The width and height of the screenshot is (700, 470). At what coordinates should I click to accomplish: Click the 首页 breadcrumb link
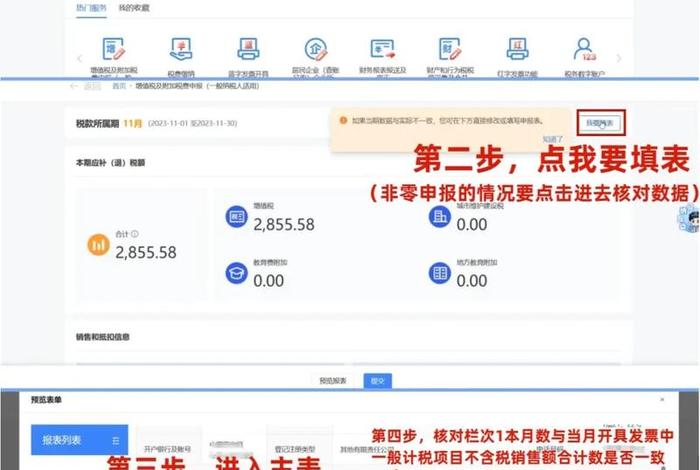pyautogui.click(x=119, y=86)
